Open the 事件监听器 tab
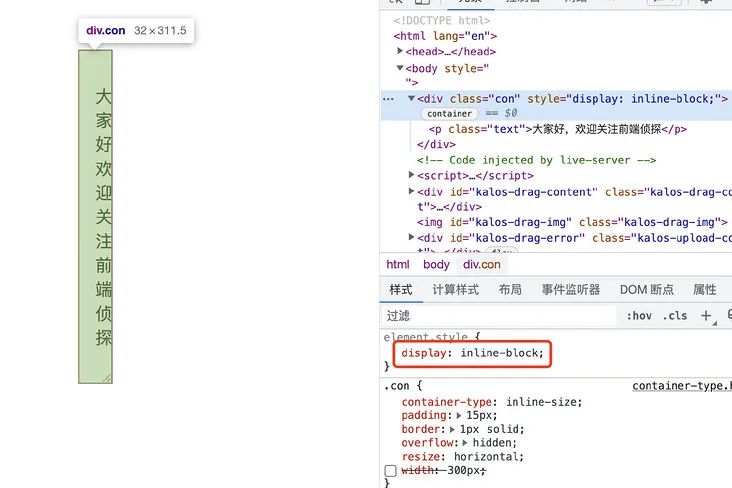Screen dimensions: 732x488 (x=570, y=290)
